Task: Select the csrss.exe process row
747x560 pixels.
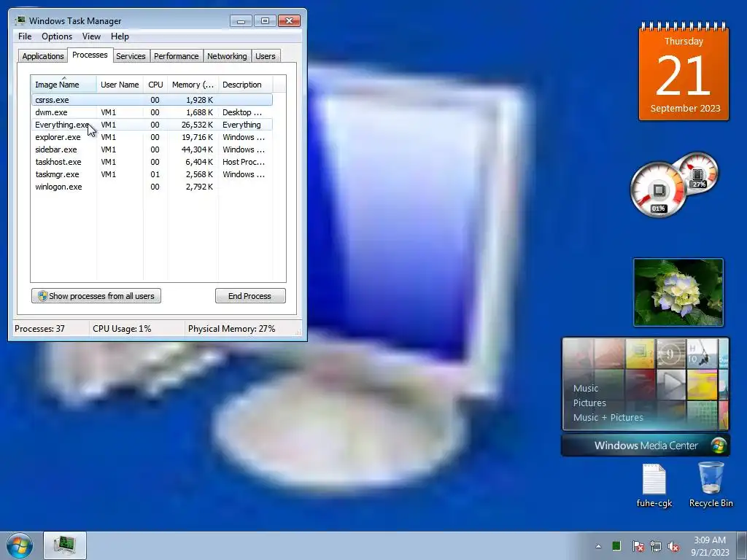Action: pyautogui.click(x=152, y=100)
